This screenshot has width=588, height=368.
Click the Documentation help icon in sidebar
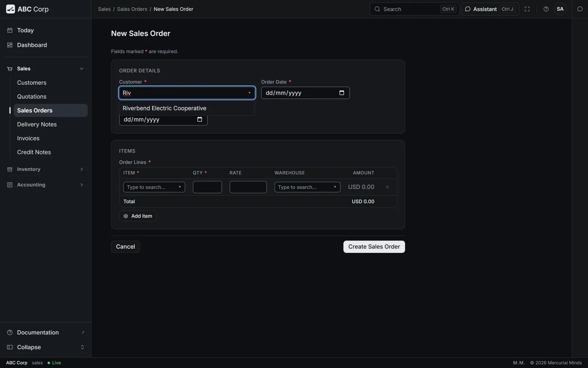10,332
